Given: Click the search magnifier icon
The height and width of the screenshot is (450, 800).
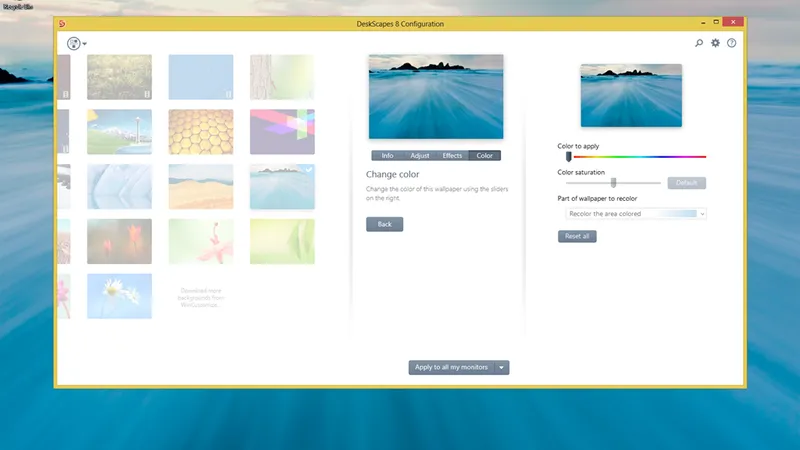Looking at the screenshot, I should point(699,43).
